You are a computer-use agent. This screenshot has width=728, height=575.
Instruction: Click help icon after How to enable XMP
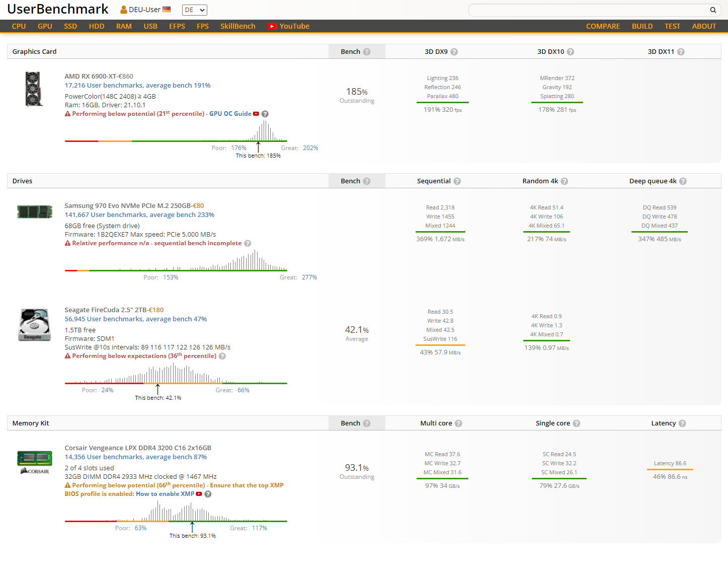coord(208,494)
